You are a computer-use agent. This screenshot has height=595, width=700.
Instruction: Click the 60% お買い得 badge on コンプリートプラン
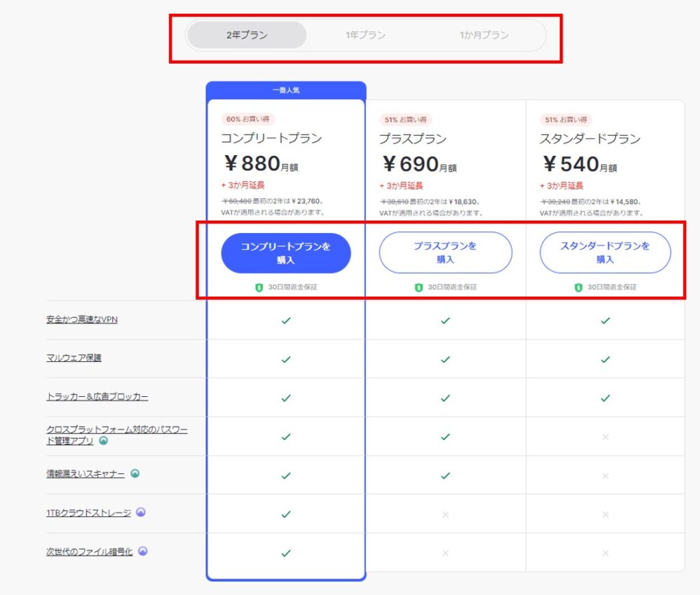coord(247,119)
